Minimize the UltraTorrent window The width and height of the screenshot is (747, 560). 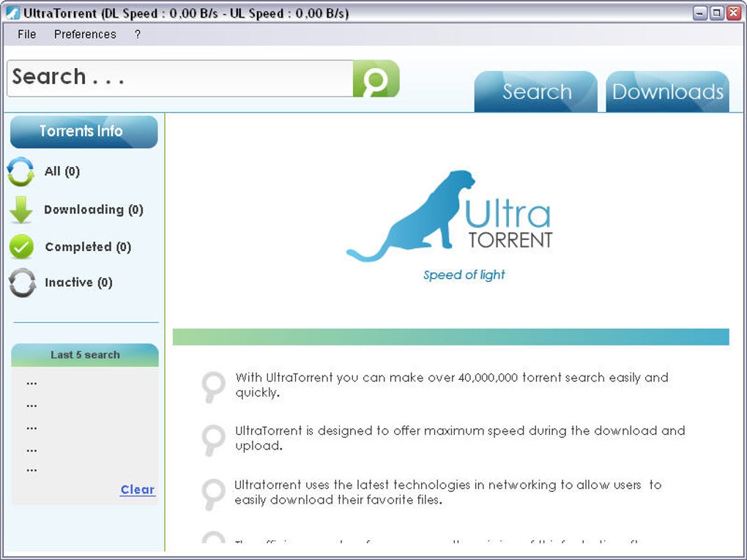pyautogui.click(x=699, y=13)
